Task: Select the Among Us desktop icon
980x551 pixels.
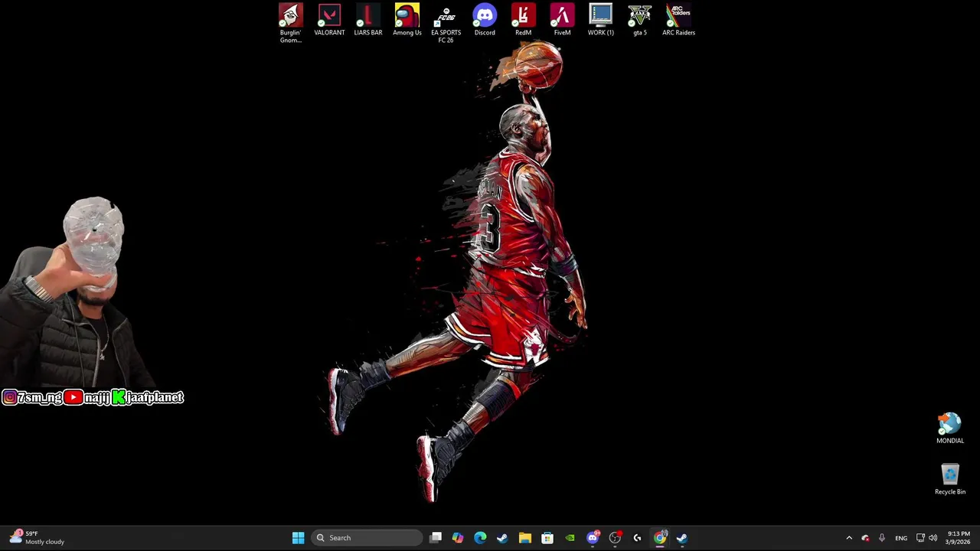Action: 407,20
